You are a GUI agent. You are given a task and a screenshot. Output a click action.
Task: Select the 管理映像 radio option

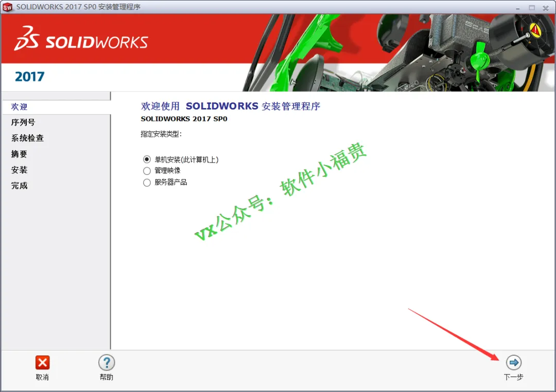tap(147, 171)
